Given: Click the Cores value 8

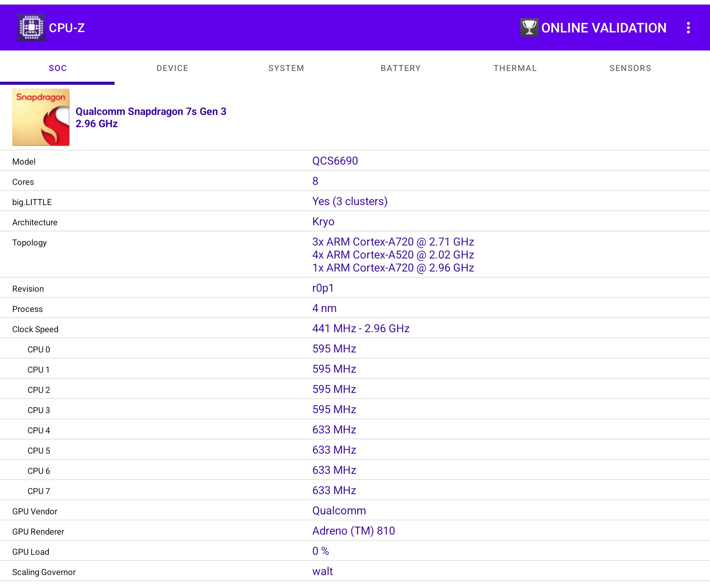Looking at the screenshot, I should coord(315,181).
